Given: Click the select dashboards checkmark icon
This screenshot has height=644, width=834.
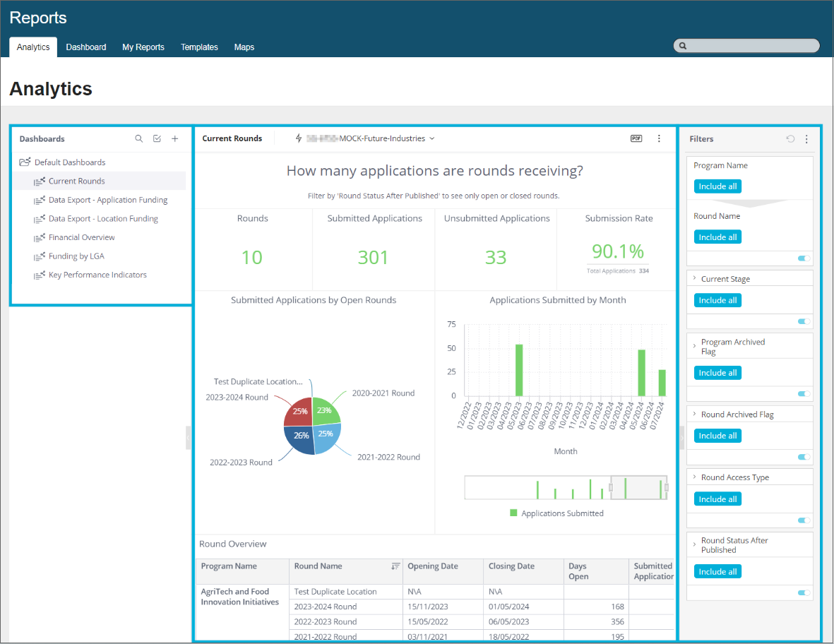Looking at the screenshot, I should coord(157,139).
